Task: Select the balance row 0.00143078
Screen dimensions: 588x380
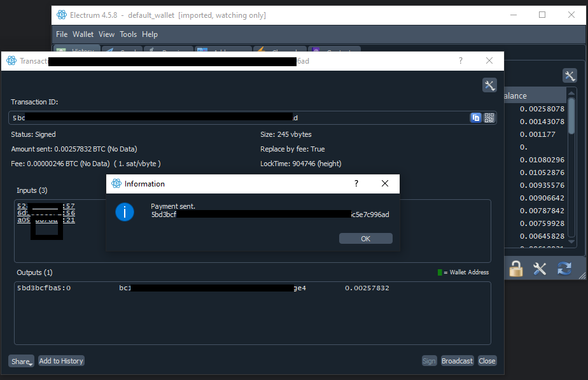Action: point(542,122)
